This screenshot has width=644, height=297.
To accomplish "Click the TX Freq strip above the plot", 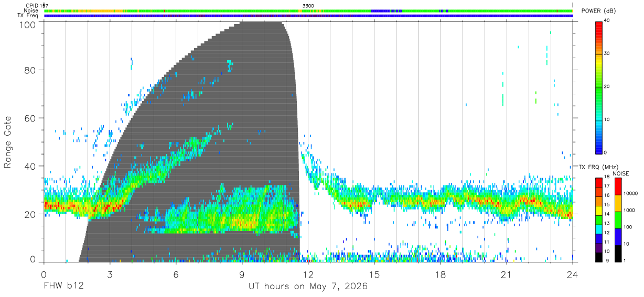I will coord(308,16).
